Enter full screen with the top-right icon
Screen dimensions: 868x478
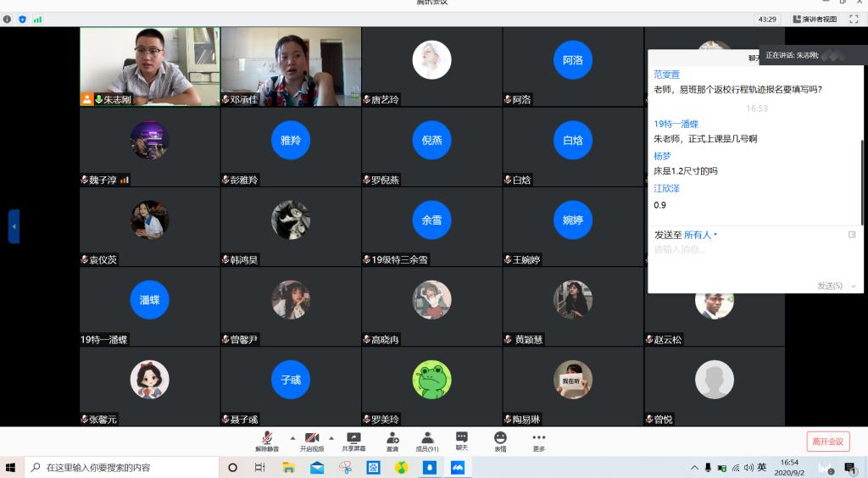tap(855, 19)
